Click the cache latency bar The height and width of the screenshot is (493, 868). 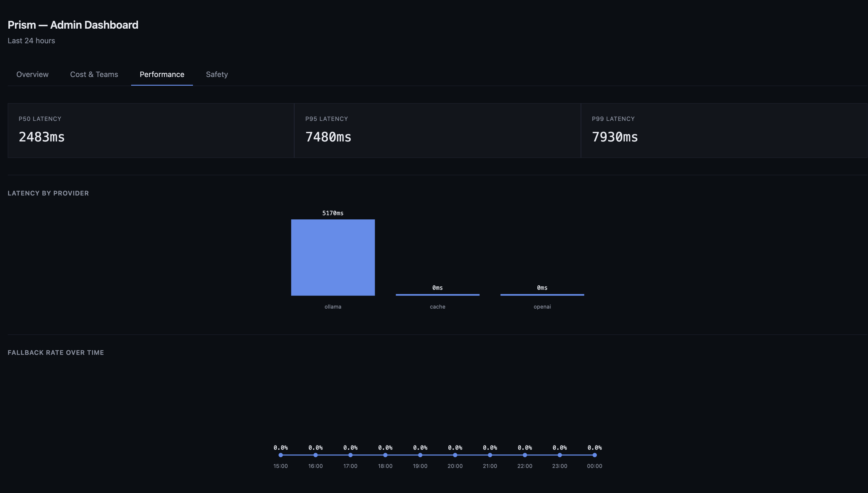point(438,295)
